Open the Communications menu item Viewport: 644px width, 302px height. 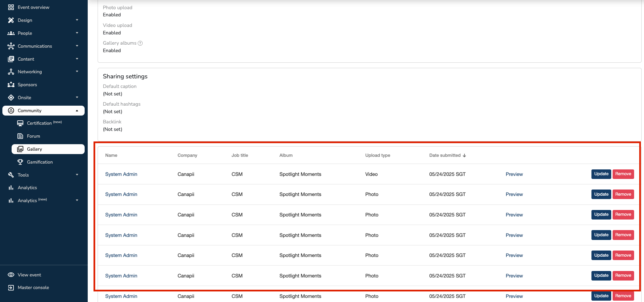pos(35,46)
